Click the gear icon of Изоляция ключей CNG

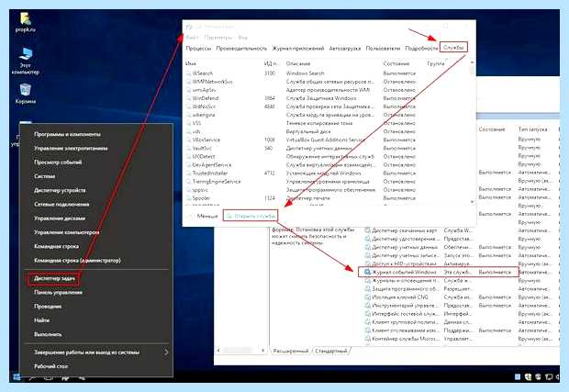[368, 297]
